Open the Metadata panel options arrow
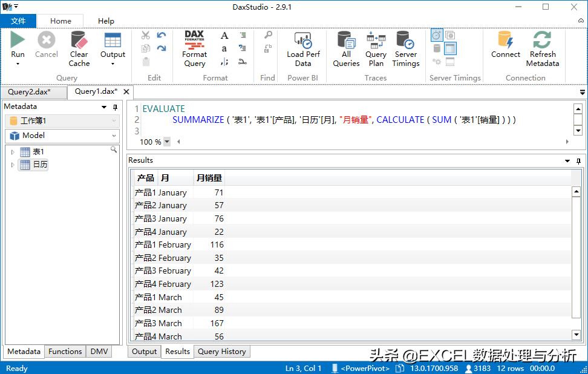The width and height of the screenshot is (588, 374). [104, 107]
